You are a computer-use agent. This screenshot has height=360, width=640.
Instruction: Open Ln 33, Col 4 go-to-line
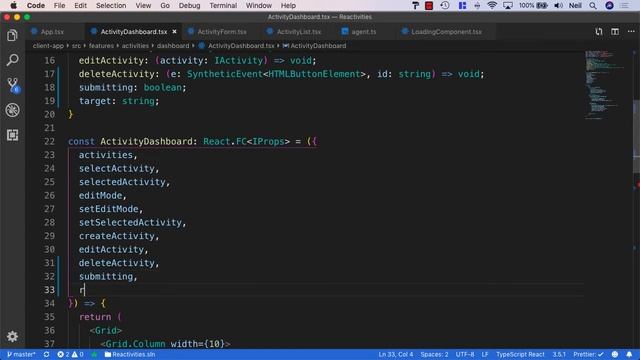tap(396, 354)
